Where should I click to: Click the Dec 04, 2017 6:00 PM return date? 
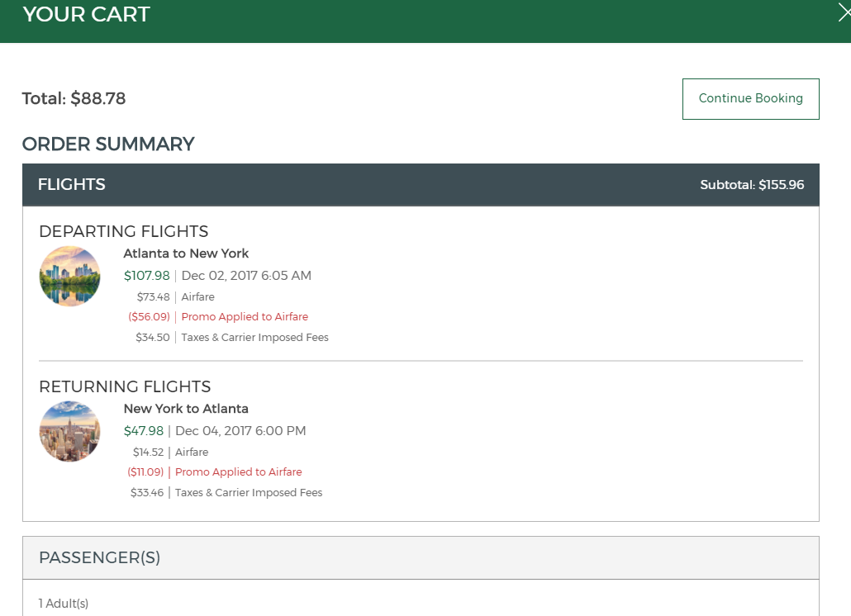240,431
